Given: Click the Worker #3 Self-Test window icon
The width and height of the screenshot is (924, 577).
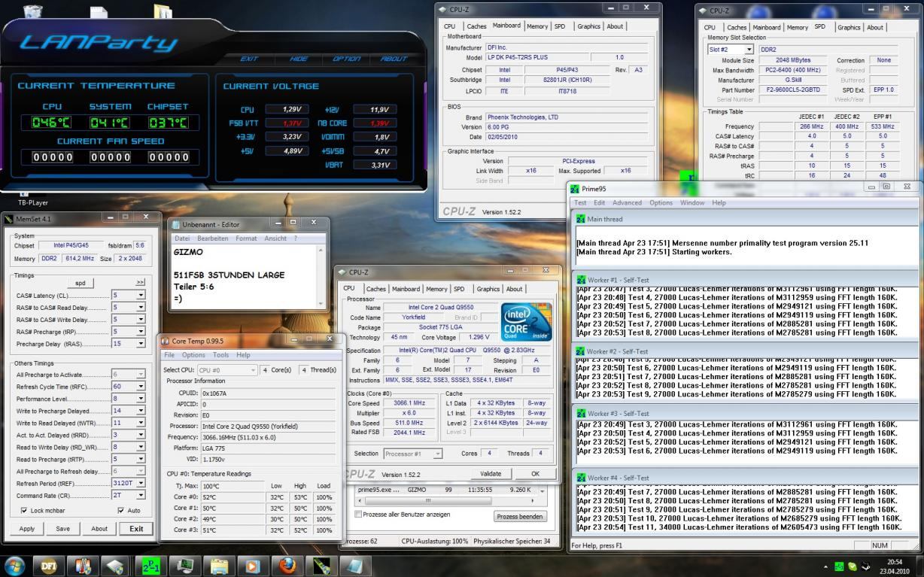Looking at the screenshot, I should pos(581,413).
